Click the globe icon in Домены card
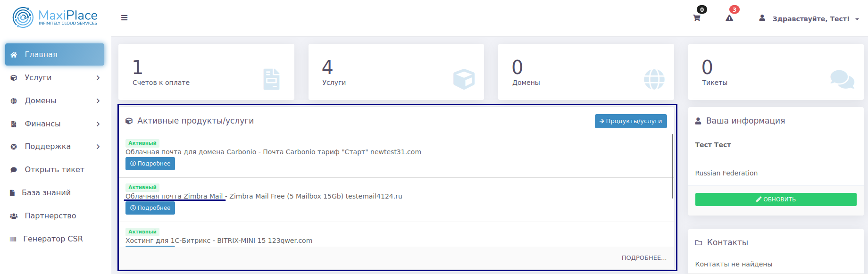 tap(654, 79)
